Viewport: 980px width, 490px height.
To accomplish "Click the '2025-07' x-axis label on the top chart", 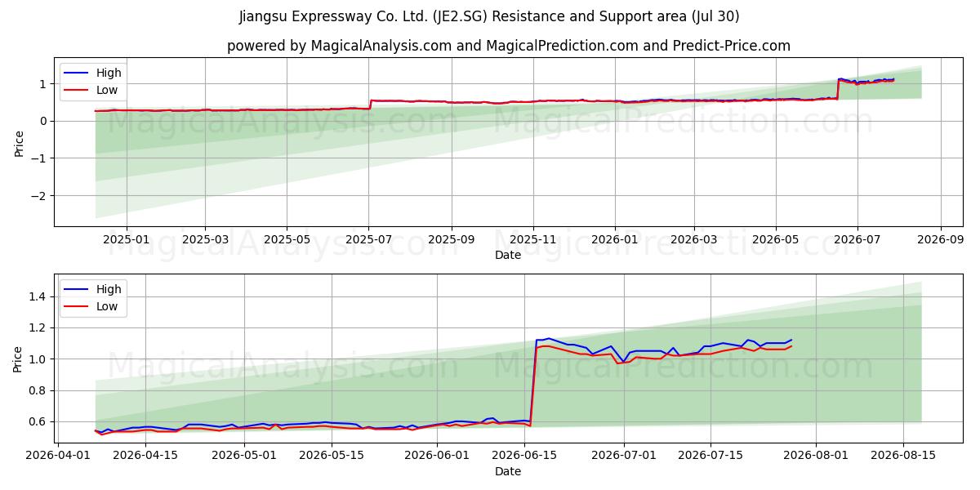I will (368, 241).
